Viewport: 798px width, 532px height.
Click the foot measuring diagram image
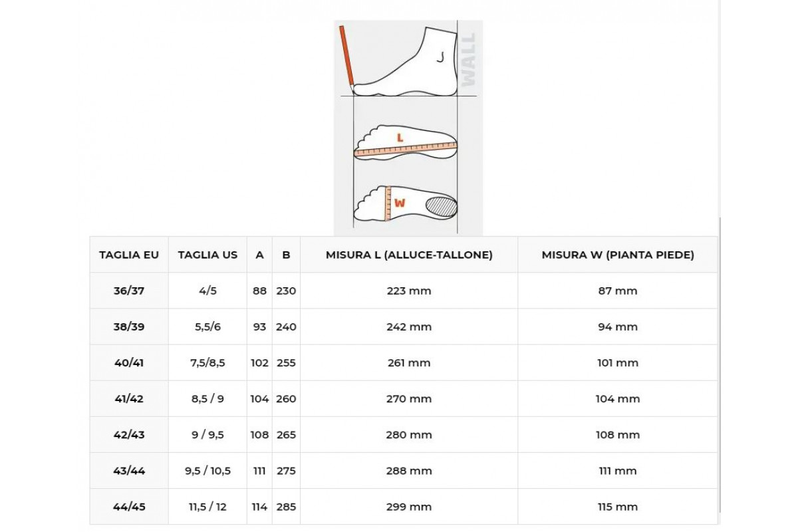coord(408,128)
